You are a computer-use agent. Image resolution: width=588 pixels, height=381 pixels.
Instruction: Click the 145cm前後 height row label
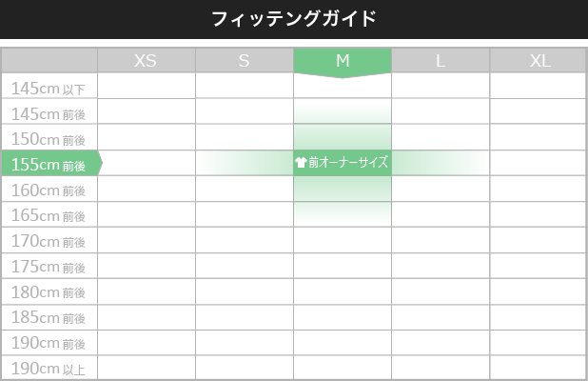point(49,111)
